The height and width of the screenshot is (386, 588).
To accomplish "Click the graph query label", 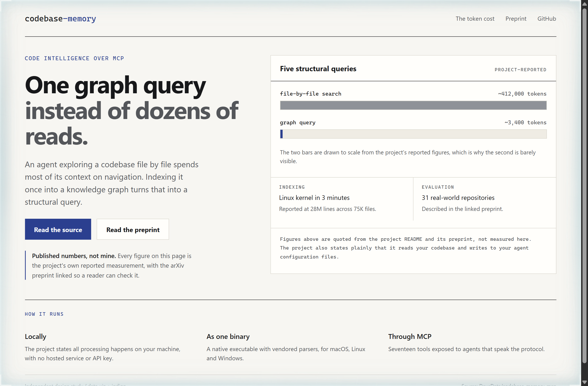I will pos(297,122).
